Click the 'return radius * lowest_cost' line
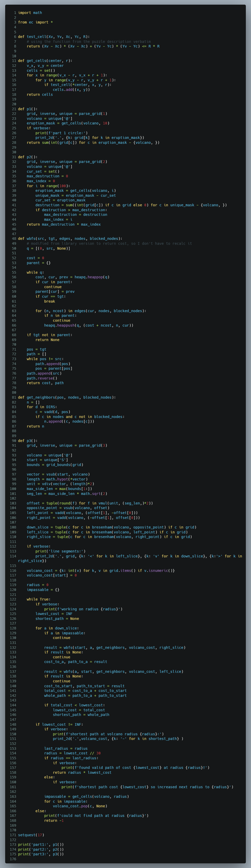 [82, 772]
